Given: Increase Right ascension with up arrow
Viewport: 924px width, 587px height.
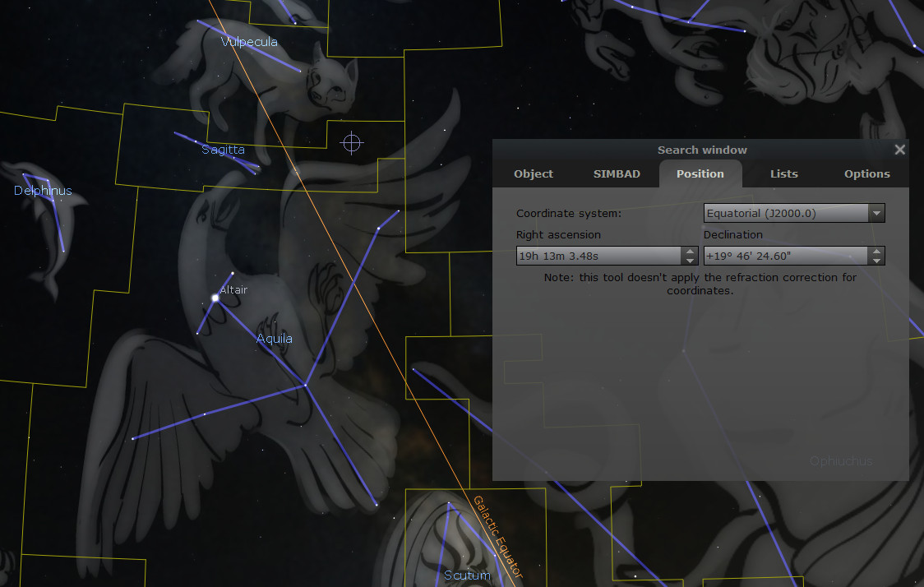Looking at the screenshot, I should tap(690, 251).
